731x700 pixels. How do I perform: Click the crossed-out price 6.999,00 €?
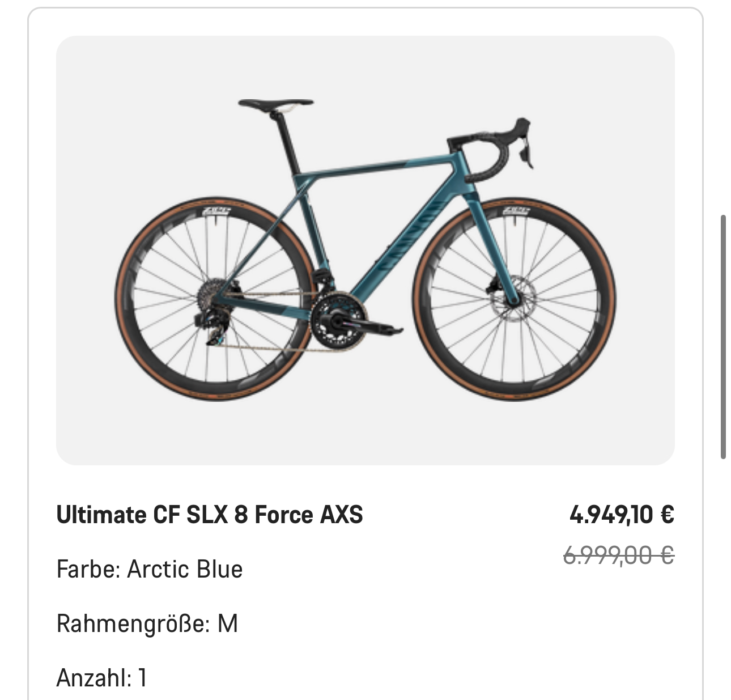(618, 555)
